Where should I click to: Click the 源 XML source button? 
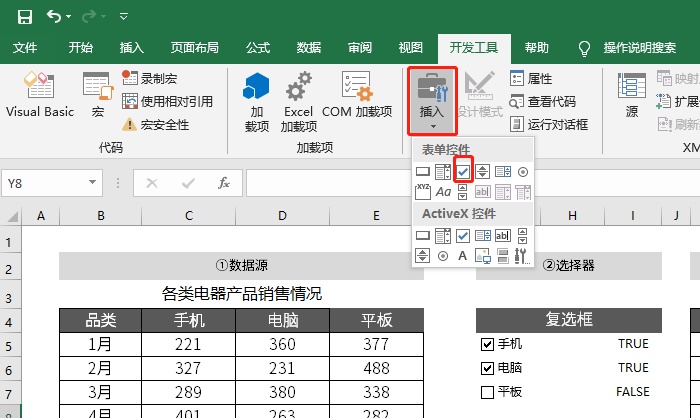[x=632, y=95]
